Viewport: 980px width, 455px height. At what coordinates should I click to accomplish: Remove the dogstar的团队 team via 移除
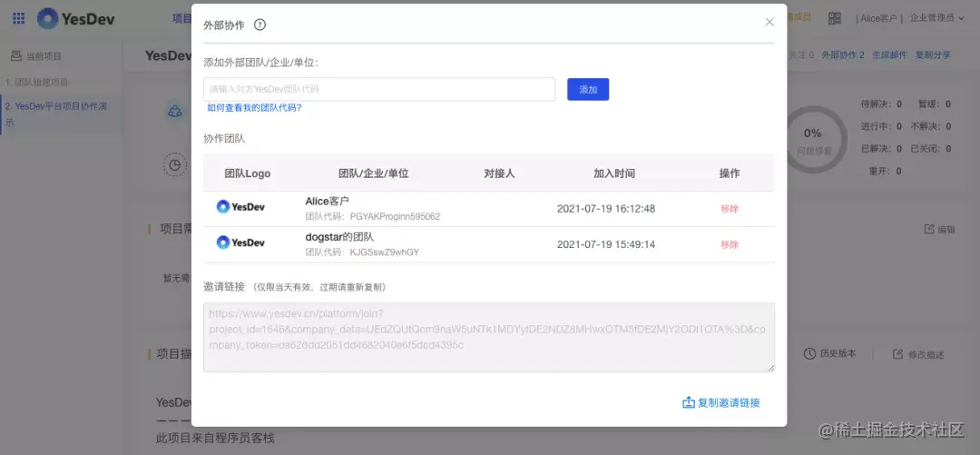[x=730, y=244]
